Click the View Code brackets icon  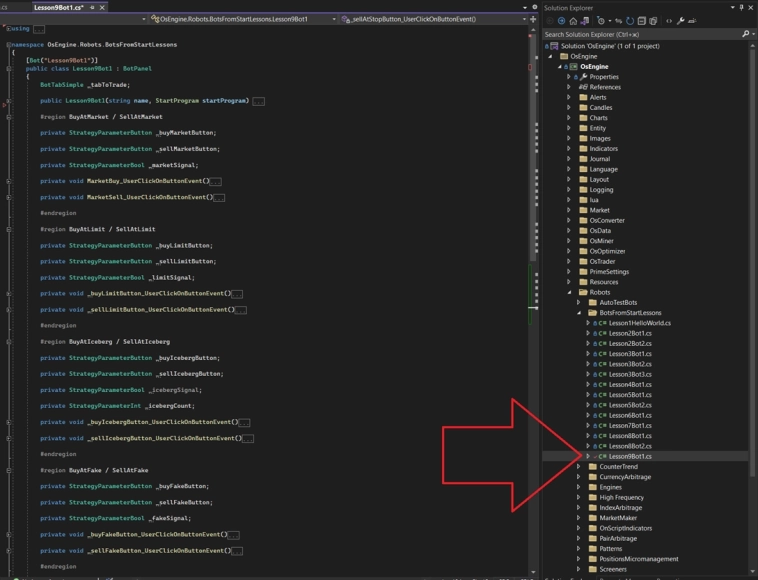click(x=668, y=20)
